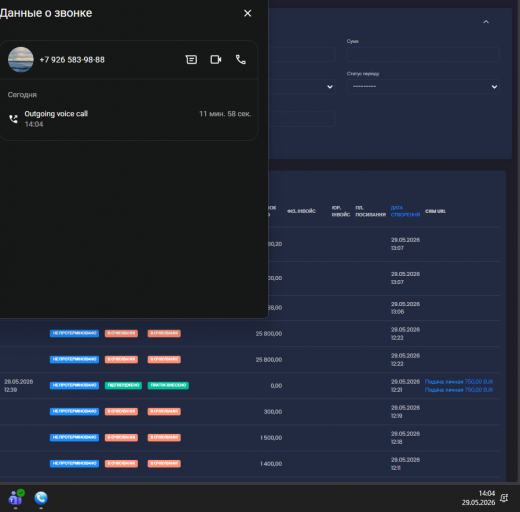Click the outgoing call arrow icon
The height and width of the screenshot is (512, 520).
point(13,119)
